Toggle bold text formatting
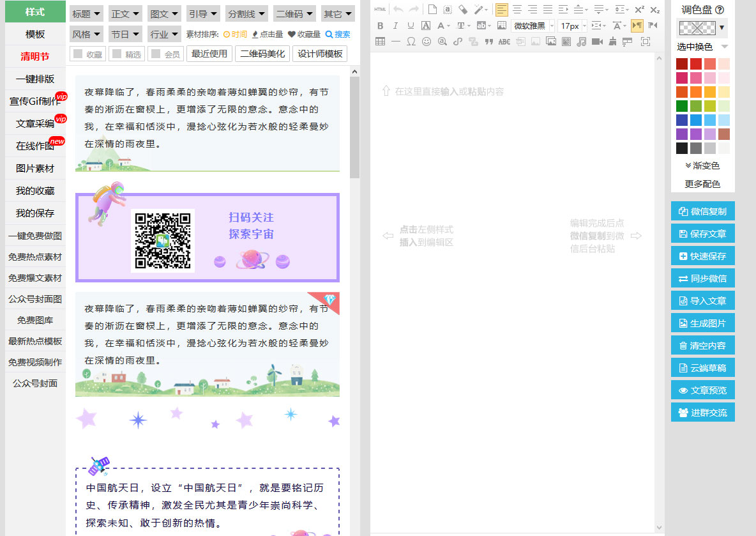The image size is (756, 536). (381, 26)
